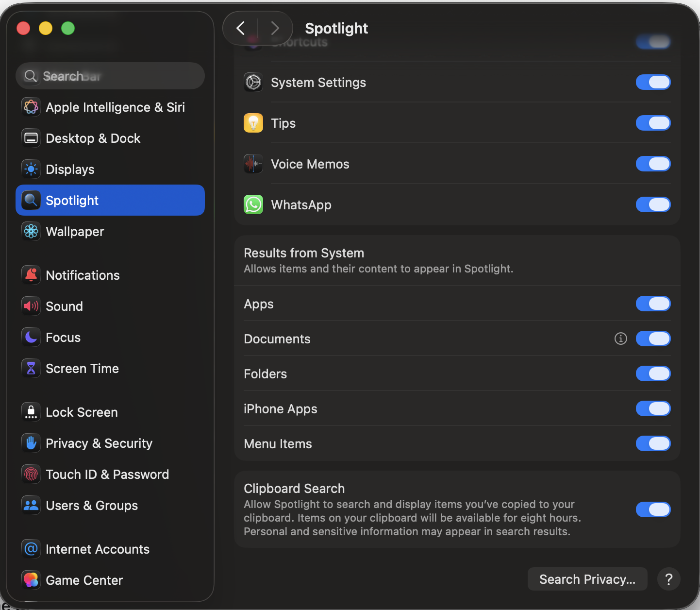Go forward using the right chevron

(275, 28)
